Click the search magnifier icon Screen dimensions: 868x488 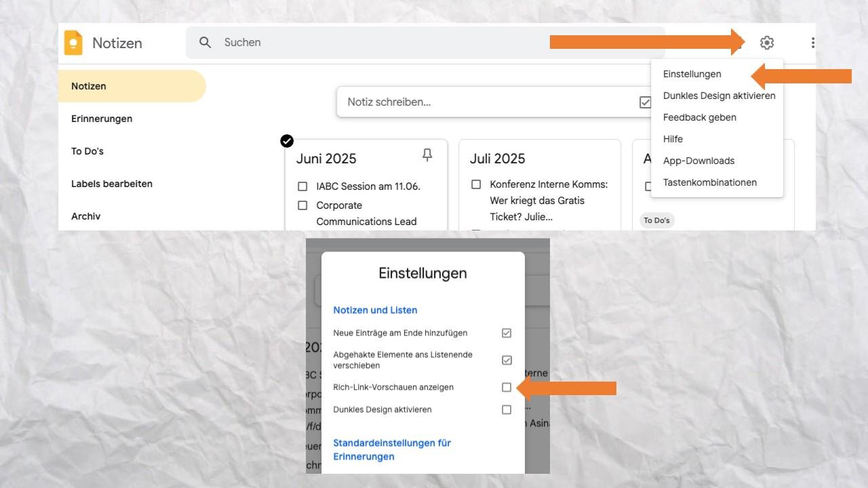coord(205,43)
